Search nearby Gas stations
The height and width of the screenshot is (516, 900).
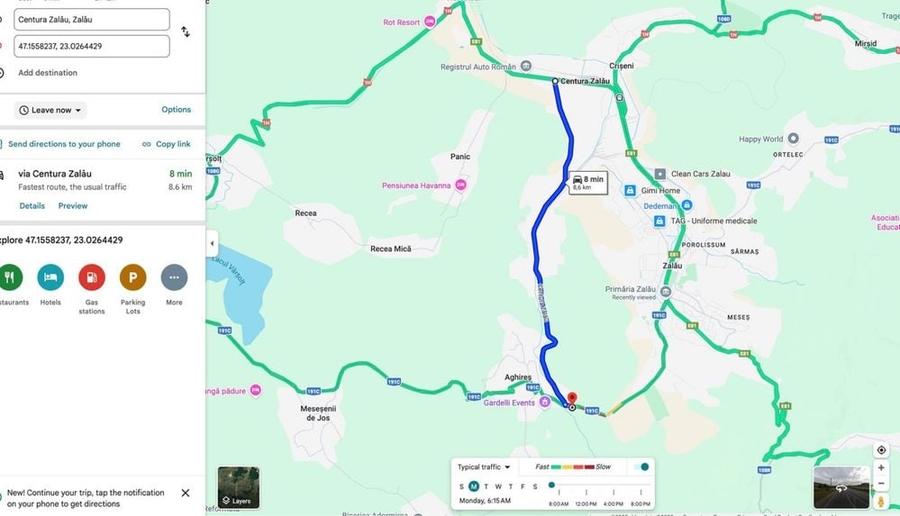coord(92,277)
